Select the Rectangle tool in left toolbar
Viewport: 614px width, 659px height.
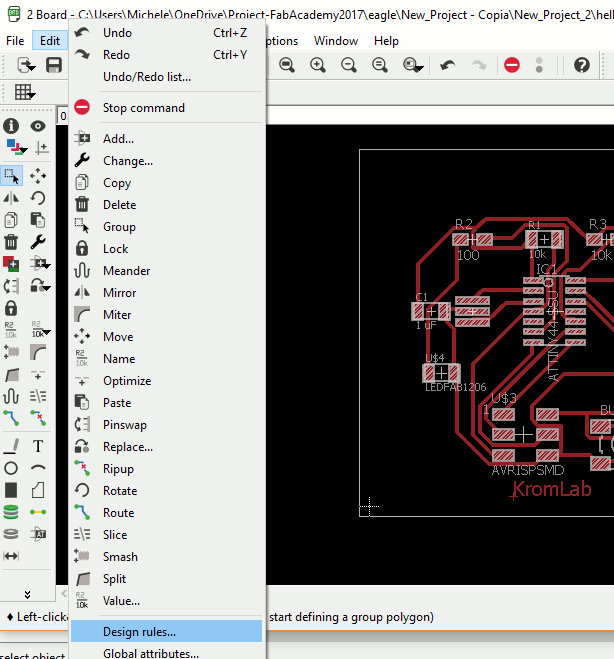pyautogui.click(x=11, y=490)
